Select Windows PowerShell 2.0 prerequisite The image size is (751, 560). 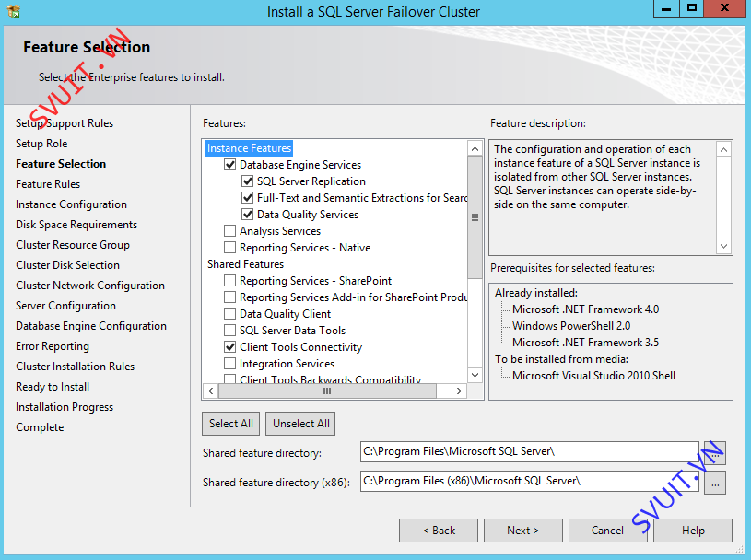tap(571, 326)
